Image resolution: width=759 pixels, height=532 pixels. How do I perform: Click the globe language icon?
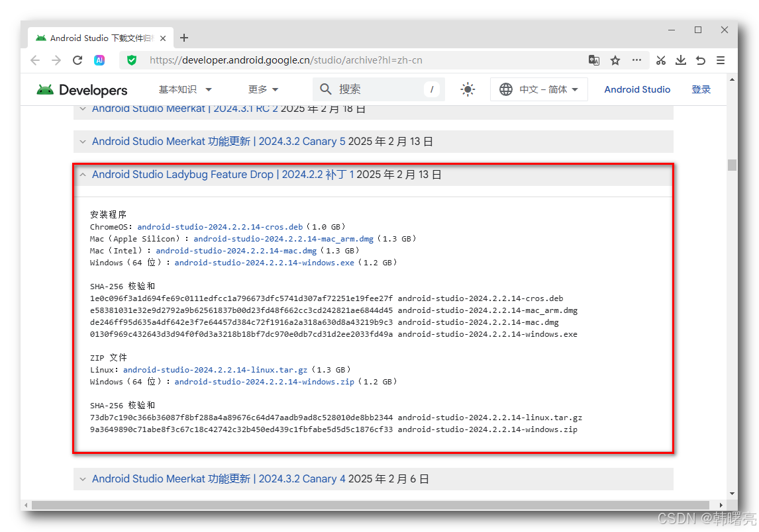click(506, 89)
